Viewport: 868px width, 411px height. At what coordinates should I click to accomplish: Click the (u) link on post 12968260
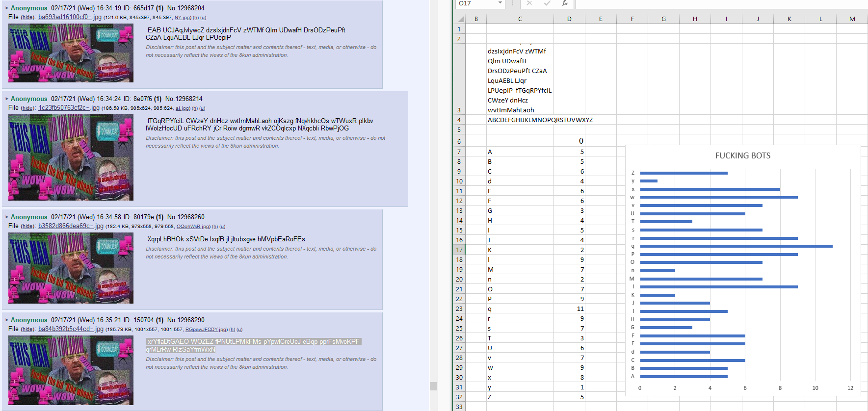click(x=222, y=227)
